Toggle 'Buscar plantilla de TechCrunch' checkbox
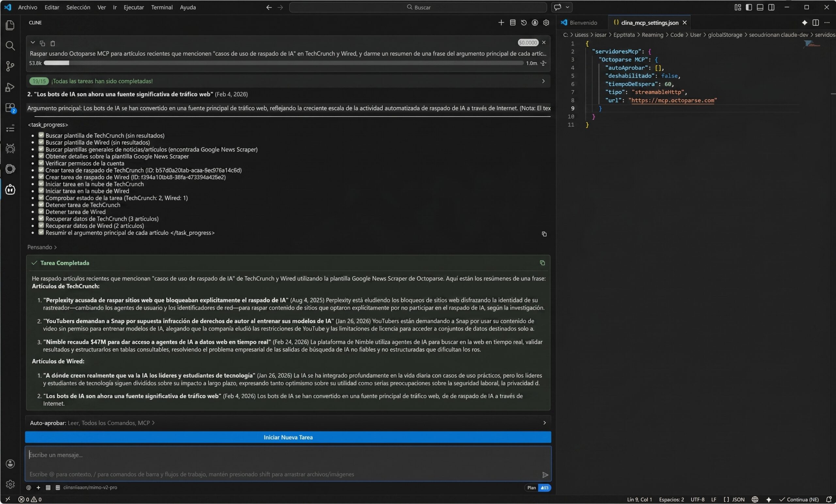 [41, 135]
